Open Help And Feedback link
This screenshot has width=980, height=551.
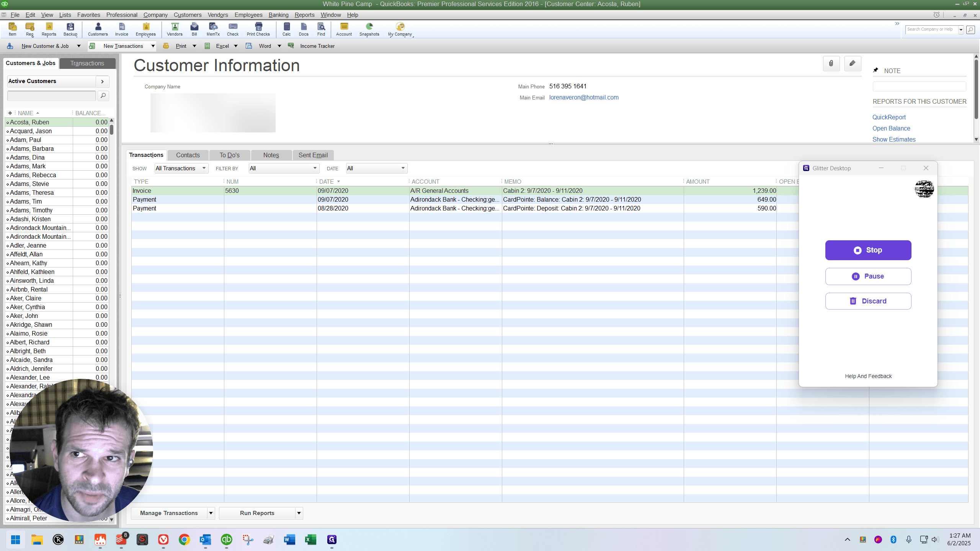click(868, 376)
